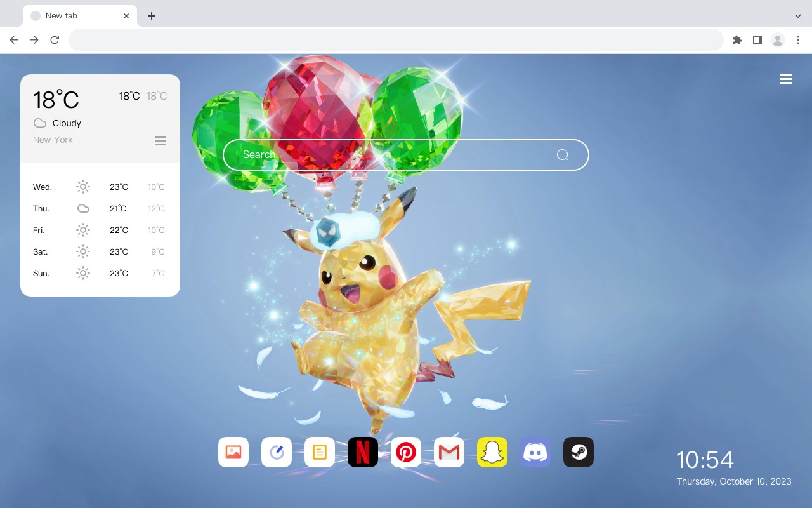
Task: Select the Fri. forecast row
Action: pyautogui.click(x=100, y=230)
